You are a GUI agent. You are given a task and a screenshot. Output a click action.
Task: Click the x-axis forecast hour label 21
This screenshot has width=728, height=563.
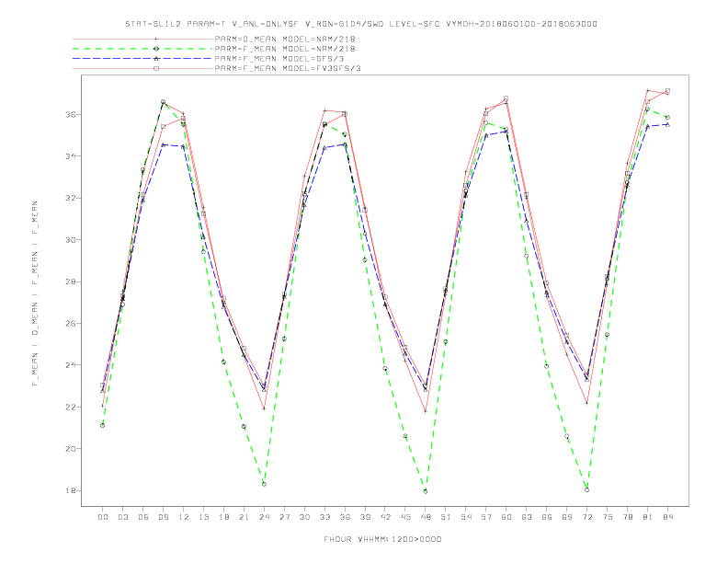[x=244, y=517]
